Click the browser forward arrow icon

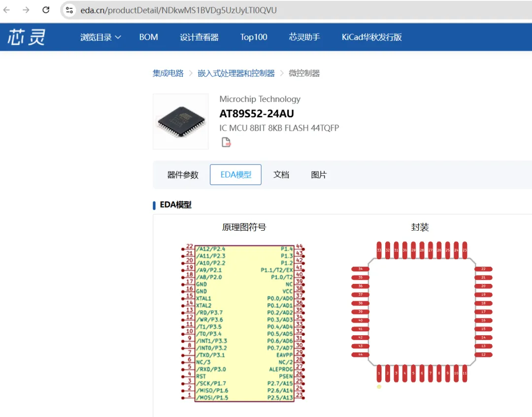tap(26, 10)
